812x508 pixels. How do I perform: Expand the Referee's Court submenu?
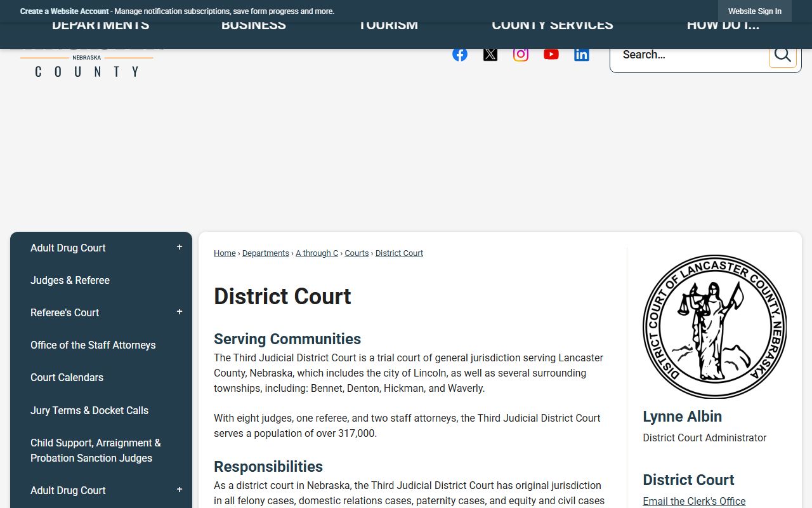point(180,312)
